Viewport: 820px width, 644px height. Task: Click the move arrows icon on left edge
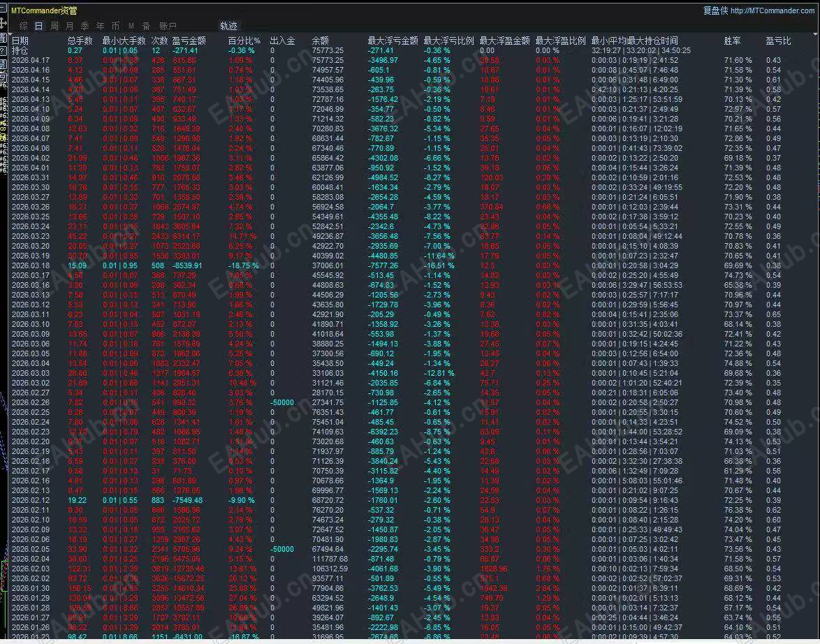(x=3, y=23)
